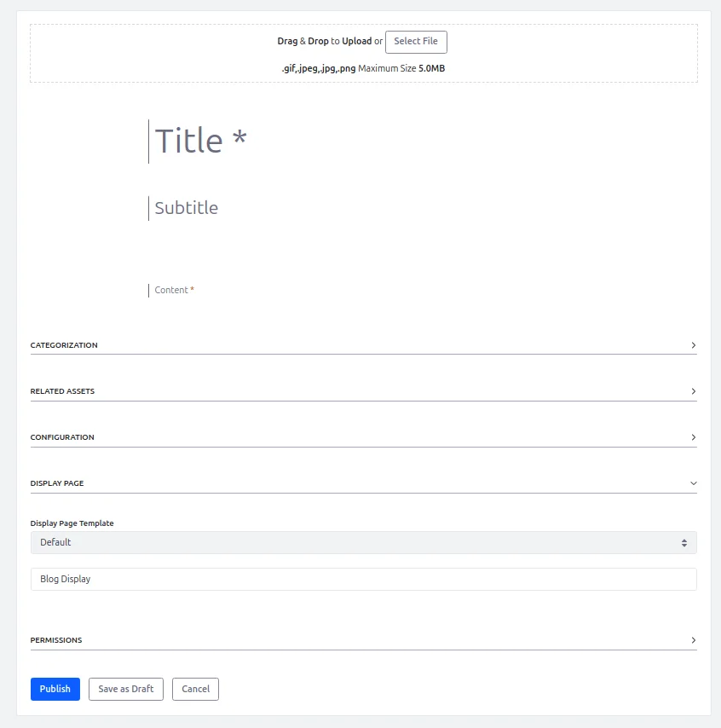The image size is (721, 728).
Task: Expand the Related Assets section chevron
Action: coord(694,390)
